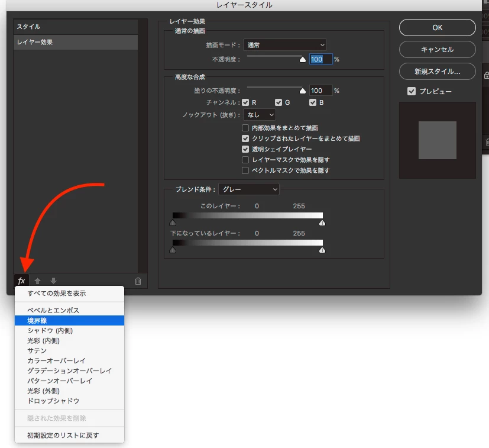Select グラデーションオーバーレイ menu item
The height and width of the screenshot is (448, 489).
[x=69, y=370]
